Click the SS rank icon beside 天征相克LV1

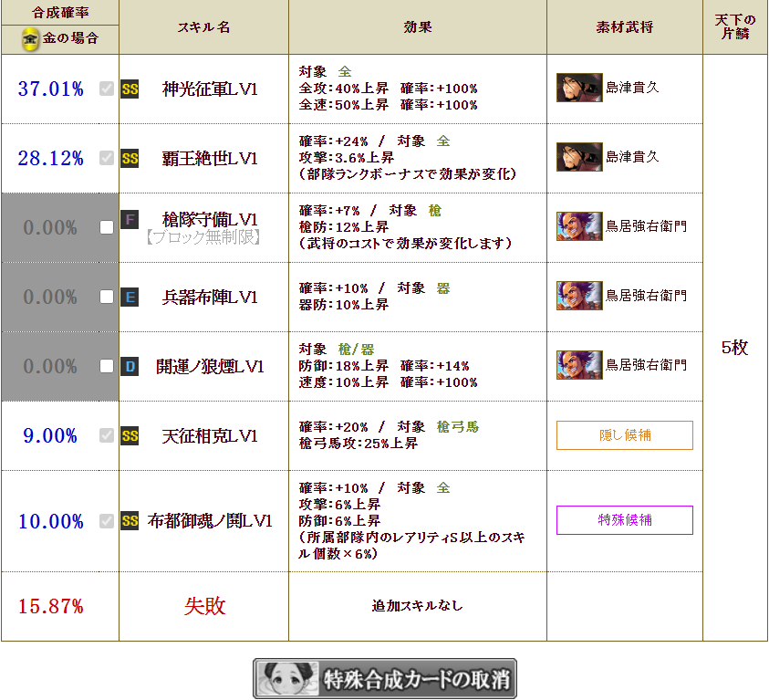[x=130, y=435]
